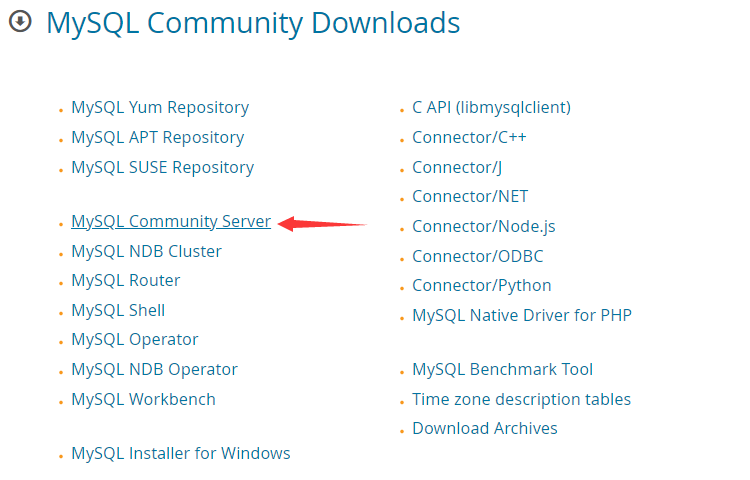Open MySQL Native Driver for PHP link
750x480 pixels.
pyautogui.click(x=522, y=316)
